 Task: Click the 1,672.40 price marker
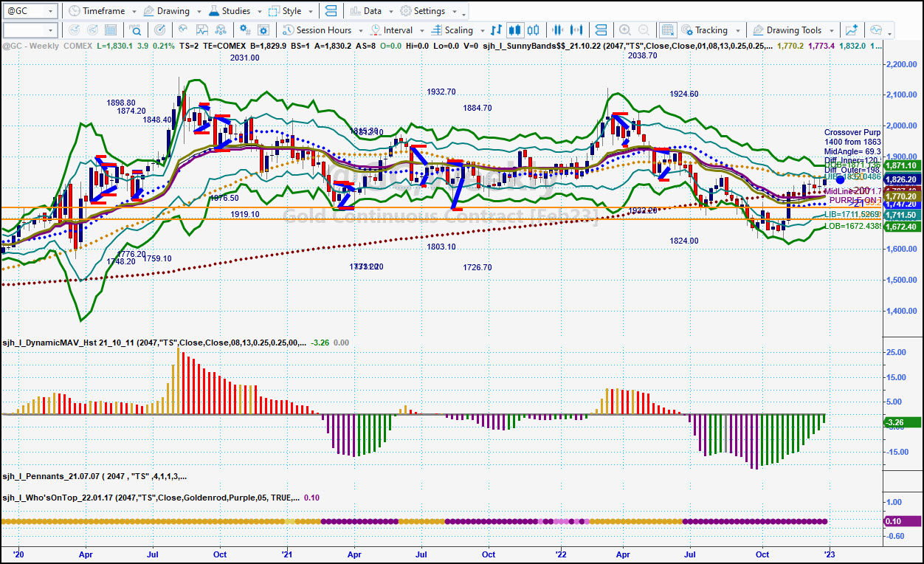pos(902,227)
